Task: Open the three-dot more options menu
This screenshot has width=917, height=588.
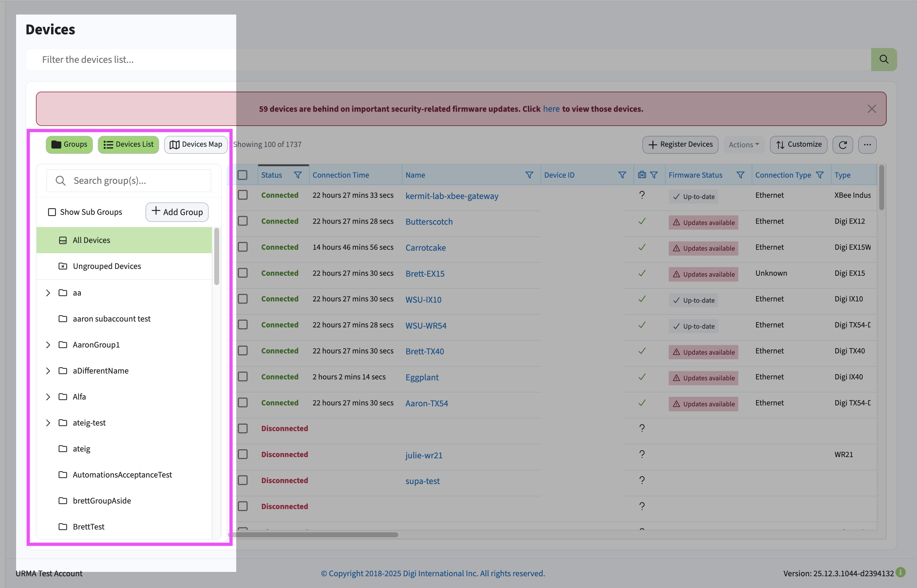Action: (867, 145)
